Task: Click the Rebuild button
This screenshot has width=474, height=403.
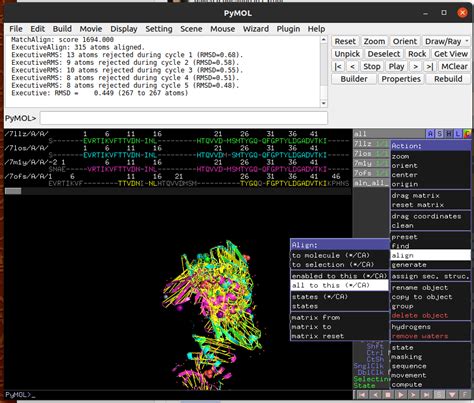Action: click(448, 79)
